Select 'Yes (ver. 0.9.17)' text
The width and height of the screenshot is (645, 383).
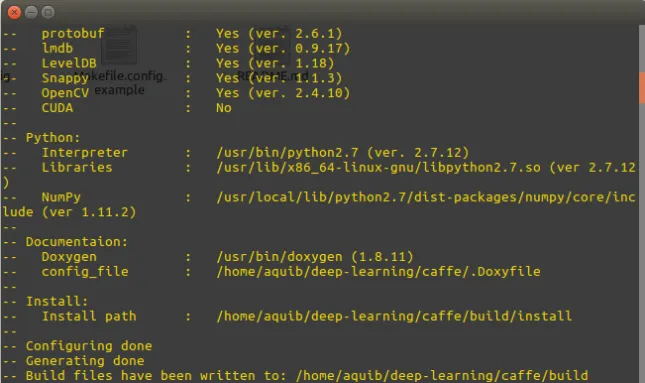pos(283,48)
